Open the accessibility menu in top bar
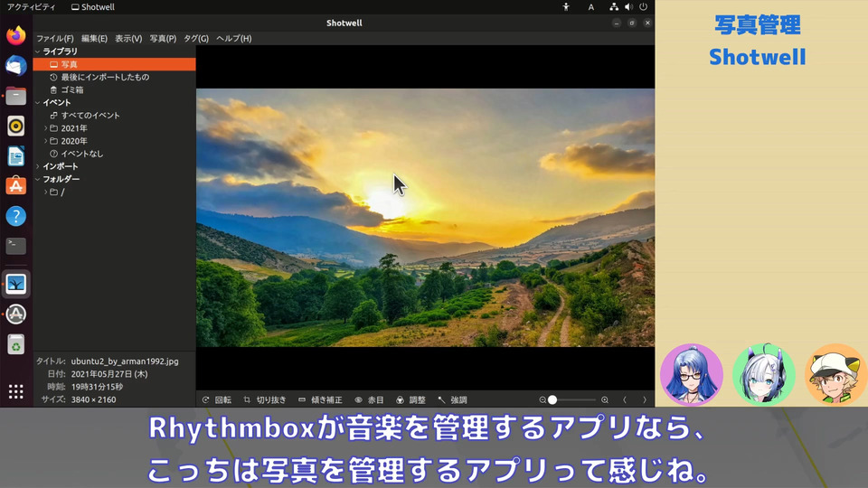 [566, 7]
